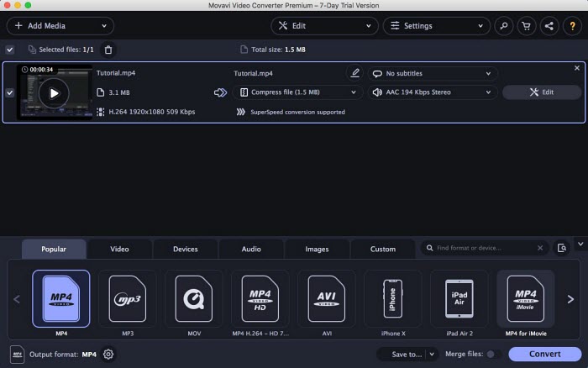Uncheck the Tutorial.mp4 file checkbox
588x368 pixels.
pyautogui.click(x=10, y=92)
